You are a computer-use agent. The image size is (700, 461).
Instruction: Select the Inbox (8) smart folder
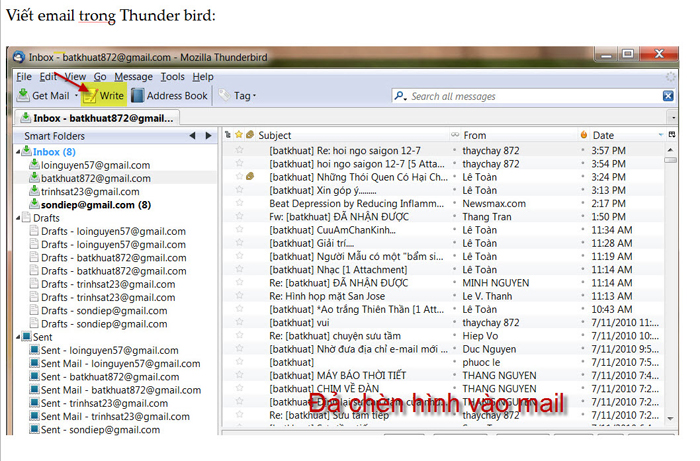pos(54,152)
